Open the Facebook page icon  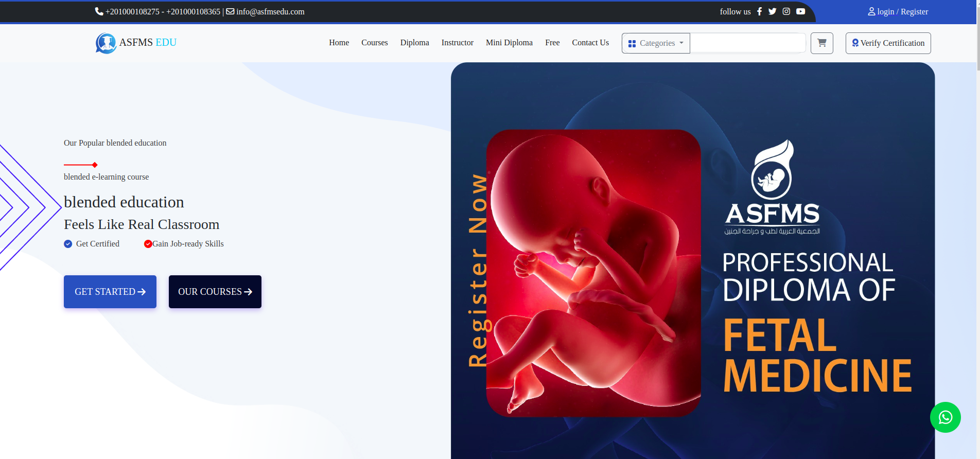759,11
